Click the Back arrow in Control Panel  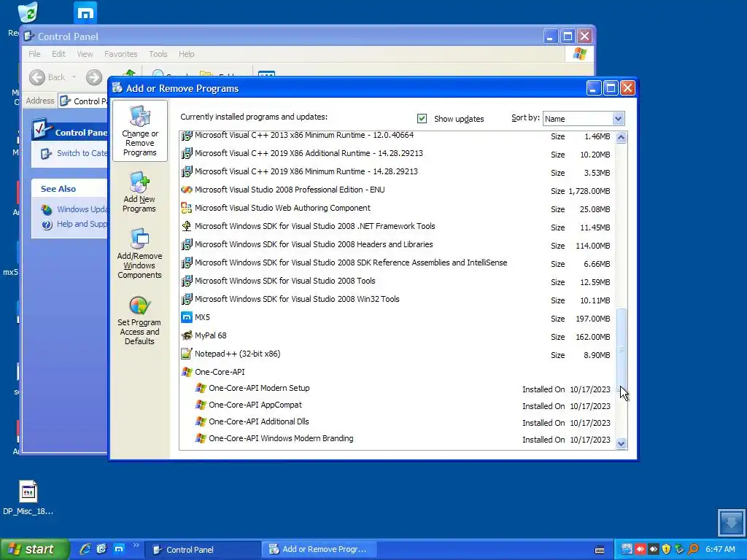(x=37, y=77)
